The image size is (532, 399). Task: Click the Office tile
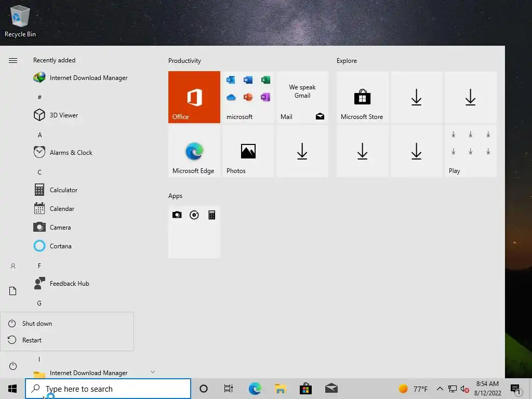point(194,97)
